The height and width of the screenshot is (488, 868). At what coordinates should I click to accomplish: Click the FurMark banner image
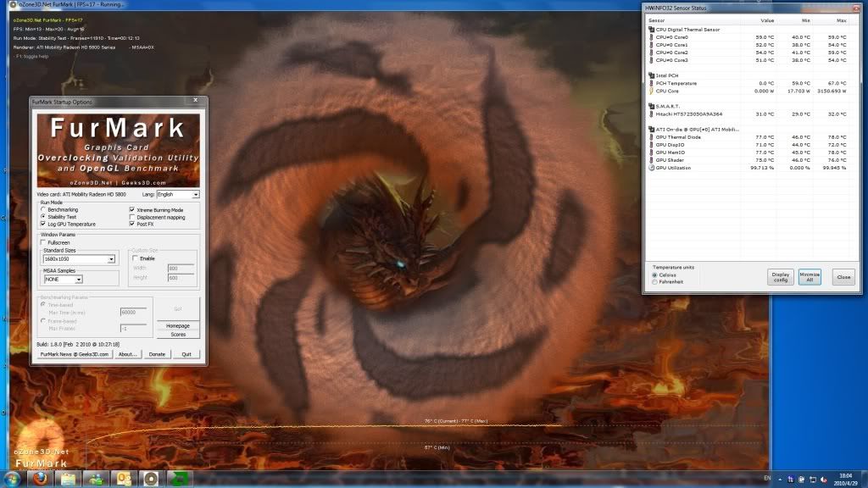119,151
